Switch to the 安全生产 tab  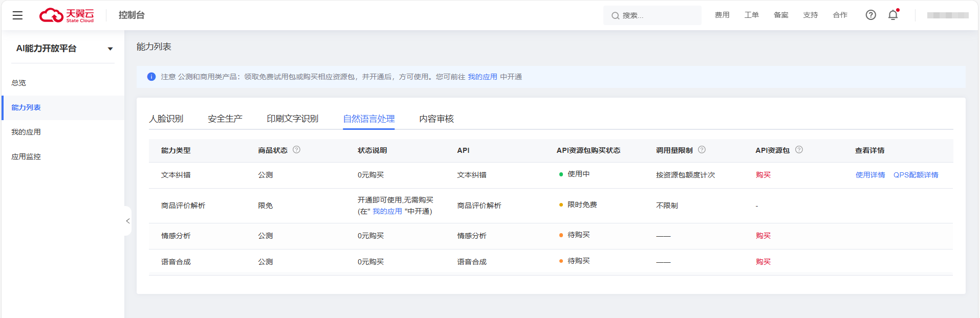[x=225, y=119]
